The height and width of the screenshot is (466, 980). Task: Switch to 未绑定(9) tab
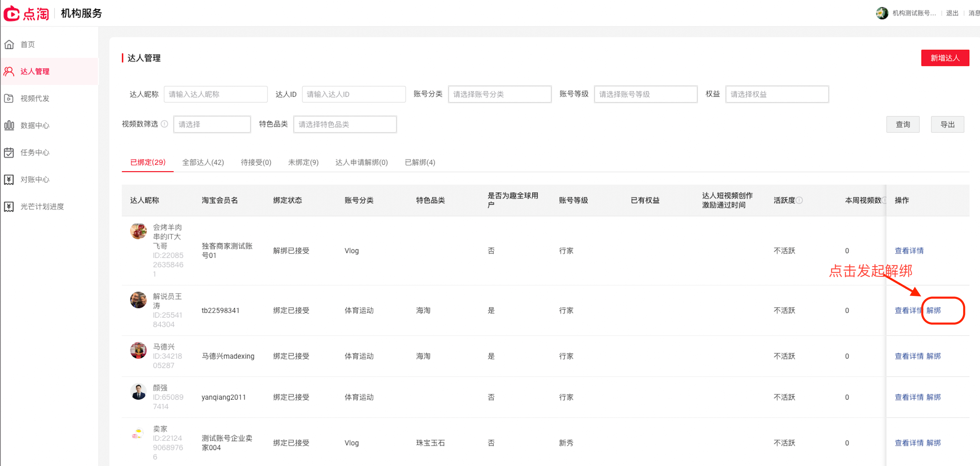coord(303,163)
